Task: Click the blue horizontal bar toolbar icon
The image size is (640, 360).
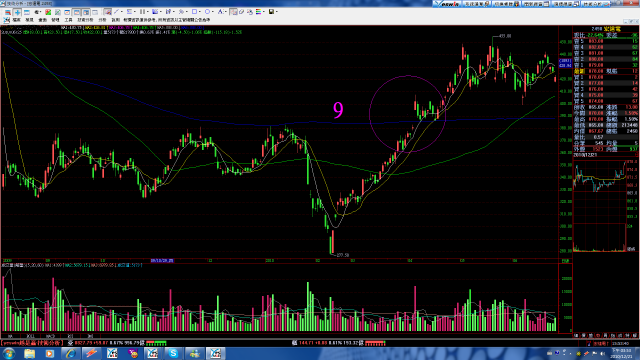Action: [x=27, y=12]
